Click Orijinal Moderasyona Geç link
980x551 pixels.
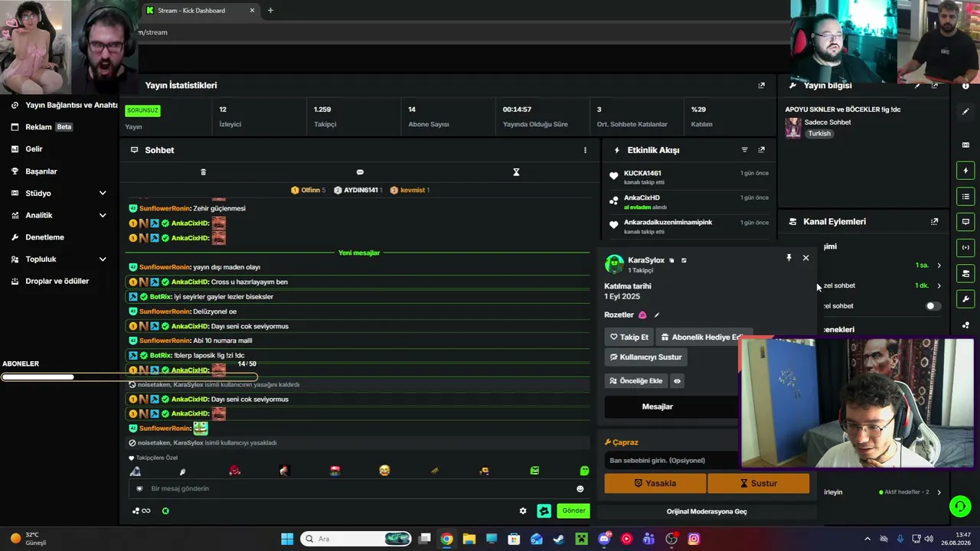[x=707, y=511]
